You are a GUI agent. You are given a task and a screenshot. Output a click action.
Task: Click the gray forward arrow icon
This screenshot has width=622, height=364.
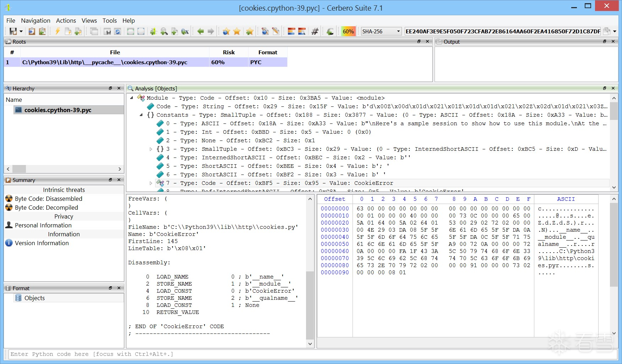tap(211, 32)
